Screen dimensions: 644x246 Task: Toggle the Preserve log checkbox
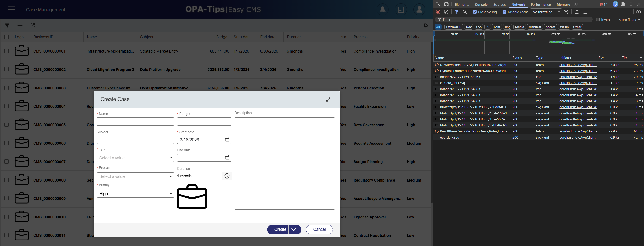475,12
